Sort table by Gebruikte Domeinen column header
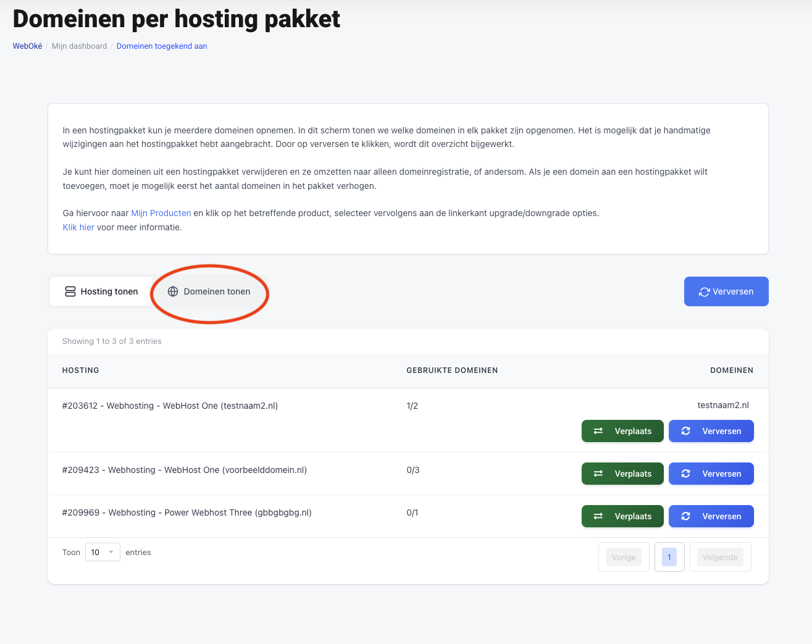 452,370
